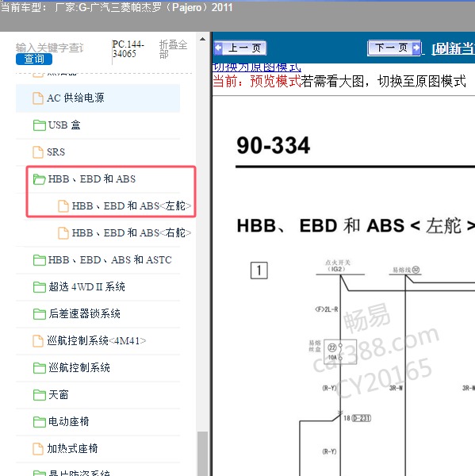Click the 点火开关 (IG2) label in diagram
Viewport: 475px width, 476px height.
(338, 266)
